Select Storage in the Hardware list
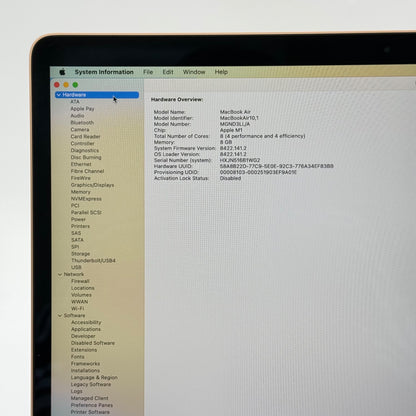Image resolution: width=416 pixels, height=416 pixels. (x=80, y=254)
